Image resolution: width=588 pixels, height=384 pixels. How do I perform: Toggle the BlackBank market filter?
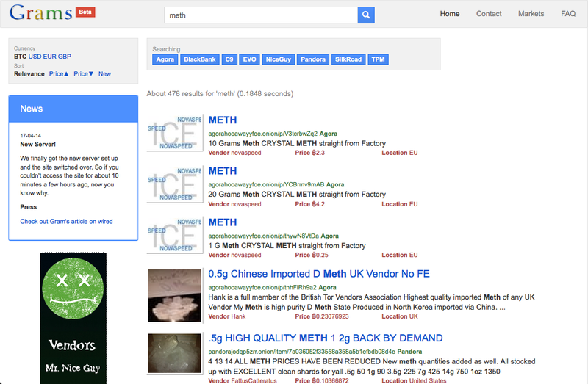200,59
